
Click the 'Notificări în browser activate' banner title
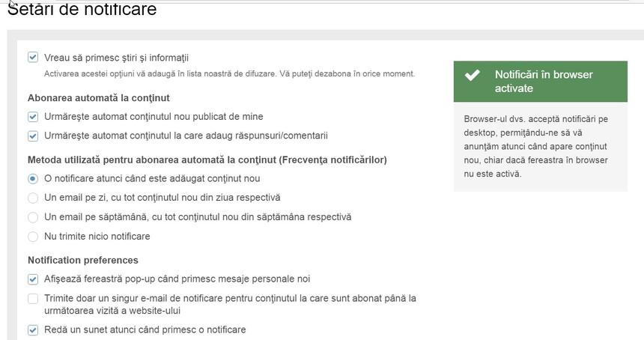544,82
